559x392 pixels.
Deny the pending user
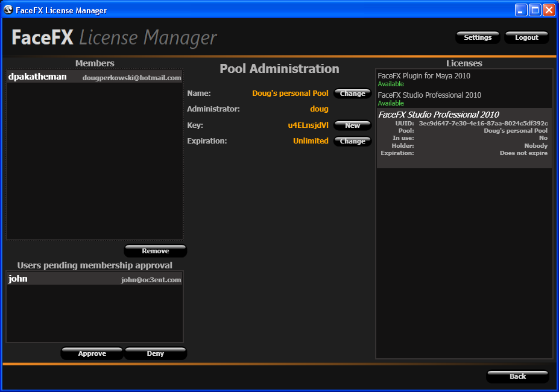pos(156,353)
